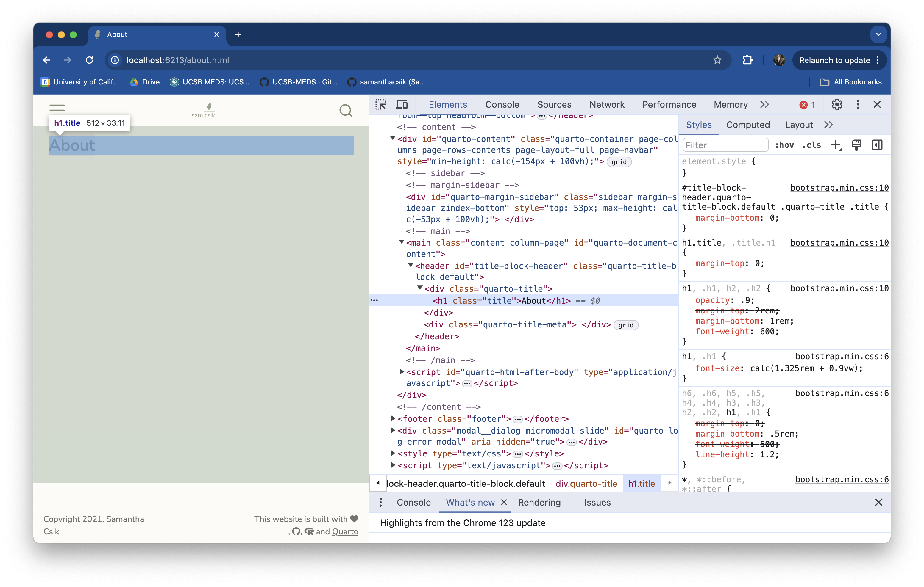Image resolution: width=924 pixels, height=587 pixels.
Task: Open the Network panel
Action: pos(607,104)
